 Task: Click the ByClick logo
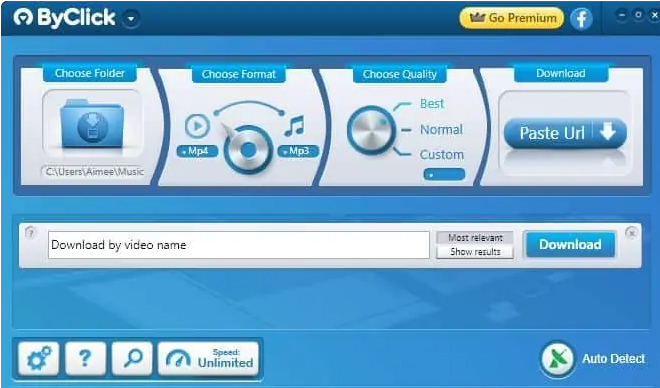click(x=64, y=18)
